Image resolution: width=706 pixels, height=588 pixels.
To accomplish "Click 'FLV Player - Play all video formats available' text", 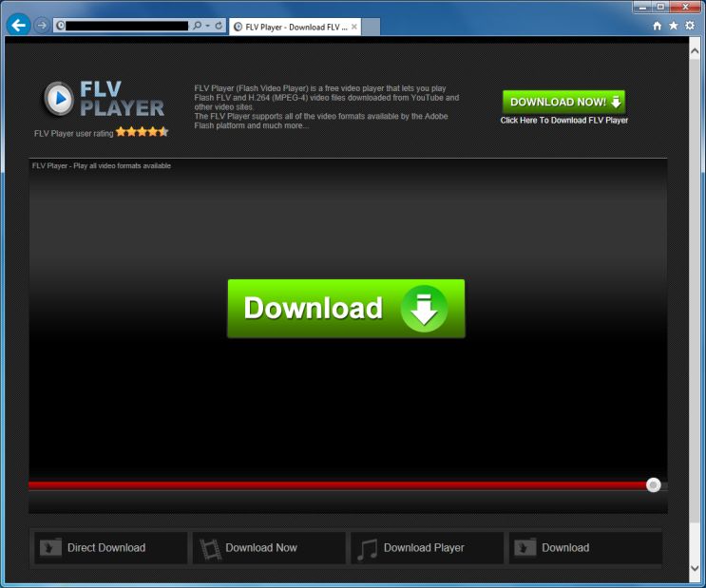I will [x=102, y=165].
